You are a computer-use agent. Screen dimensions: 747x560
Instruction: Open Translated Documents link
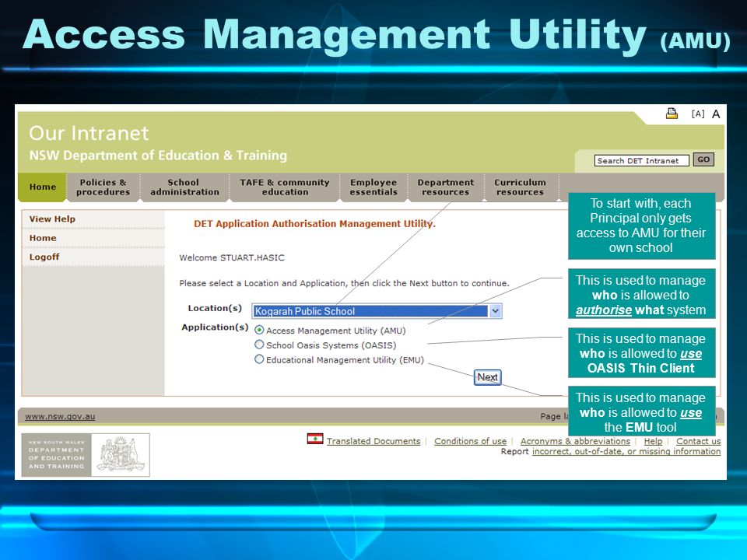pos(373,441)
